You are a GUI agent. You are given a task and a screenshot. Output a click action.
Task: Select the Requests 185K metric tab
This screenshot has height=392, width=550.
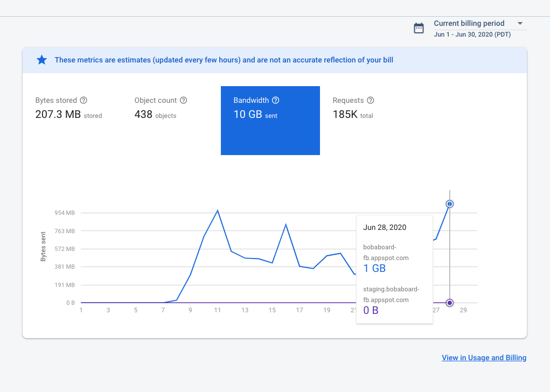tap(353, 108)
